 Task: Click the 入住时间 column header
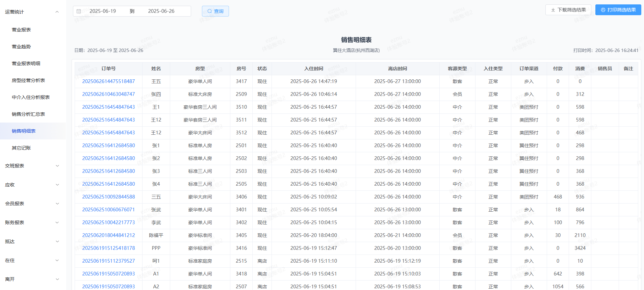pos(314,69)
